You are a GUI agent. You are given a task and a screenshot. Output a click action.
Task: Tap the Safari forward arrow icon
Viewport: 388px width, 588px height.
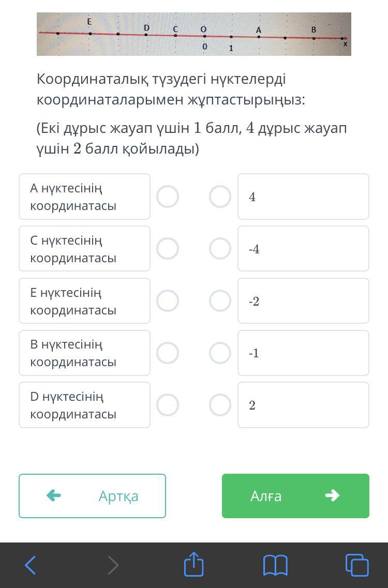point(113,565)
